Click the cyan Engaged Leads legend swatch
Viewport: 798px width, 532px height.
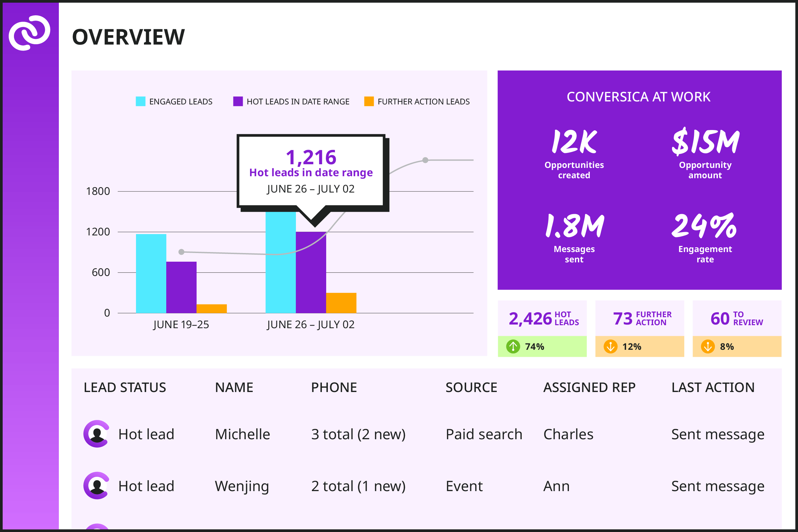[140, 101]
